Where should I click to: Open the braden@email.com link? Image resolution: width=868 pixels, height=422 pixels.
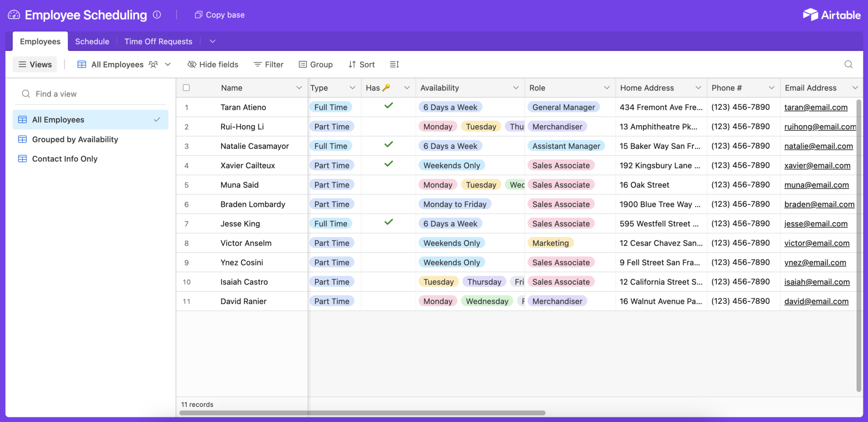819,204
